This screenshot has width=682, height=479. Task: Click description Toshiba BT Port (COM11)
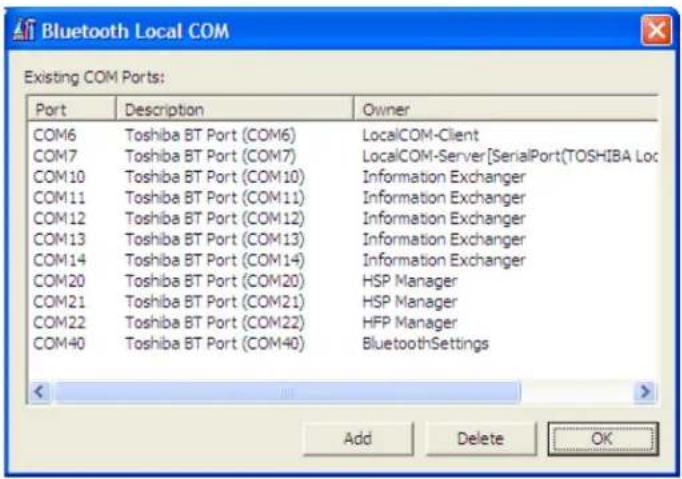(215, 198)
